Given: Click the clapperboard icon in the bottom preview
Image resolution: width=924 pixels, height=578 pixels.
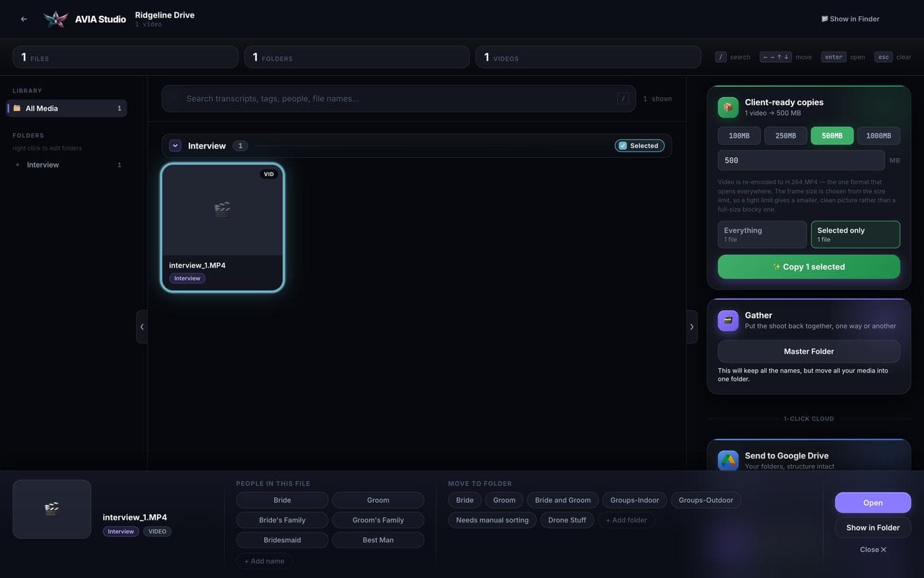Looking at the screenshot, I should tap(51, 509).
